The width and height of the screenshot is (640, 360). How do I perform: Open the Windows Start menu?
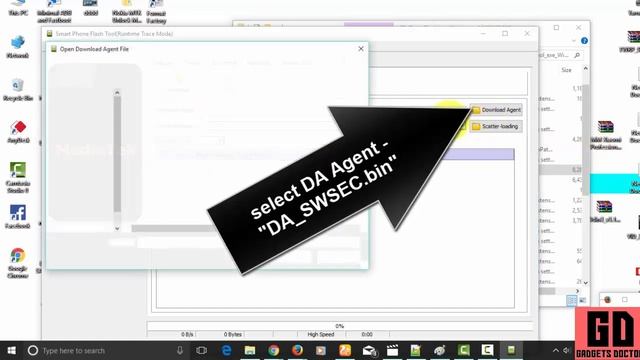[x=11, y=351]
